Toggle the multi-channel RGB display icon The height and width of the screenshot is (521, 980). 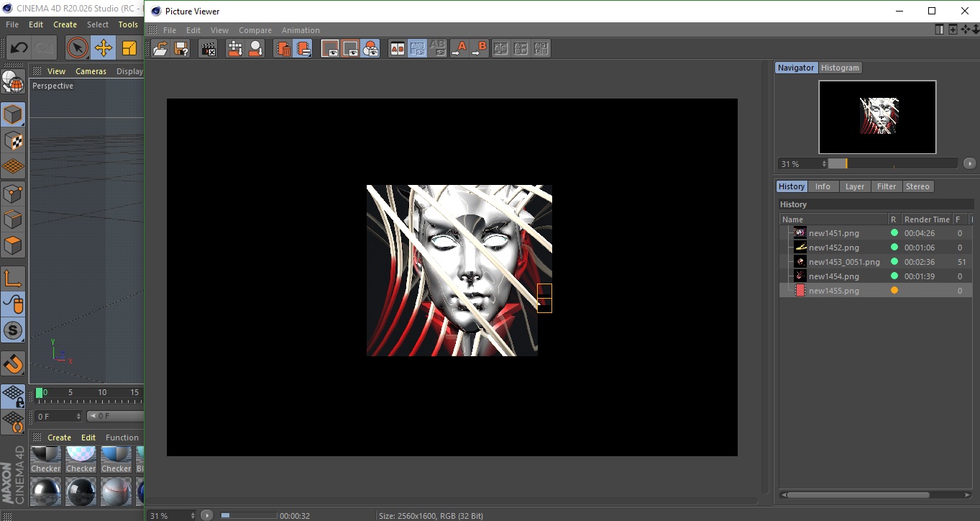[x=370, y=49]
